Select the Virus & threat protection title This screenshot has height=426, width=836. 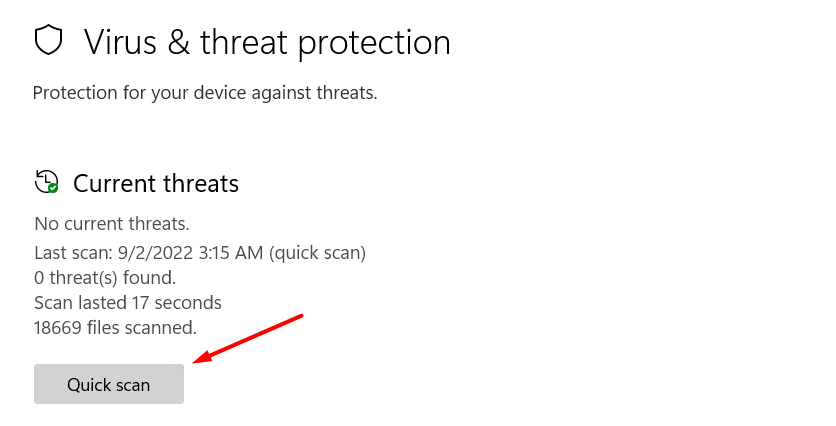pyautogui.click(x=267, y=42)
